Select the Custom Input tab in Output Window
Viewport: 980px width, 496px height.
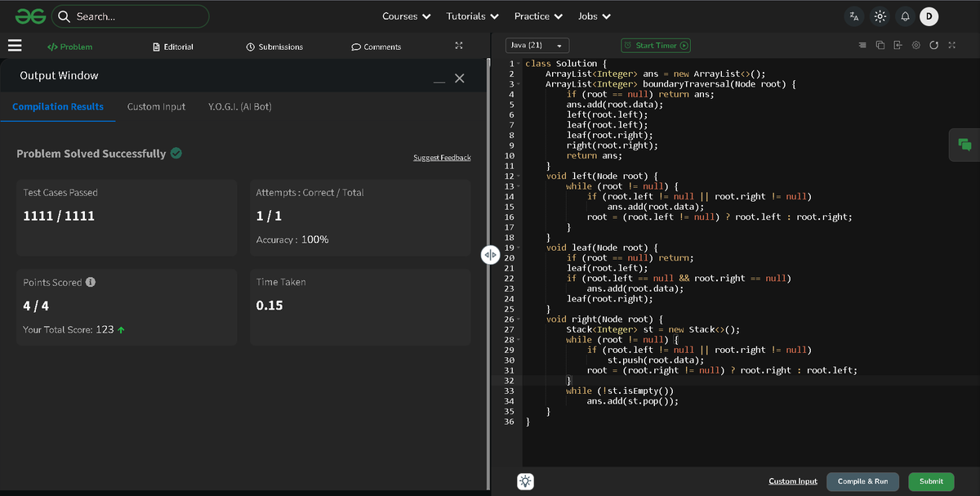coord(156,106)
